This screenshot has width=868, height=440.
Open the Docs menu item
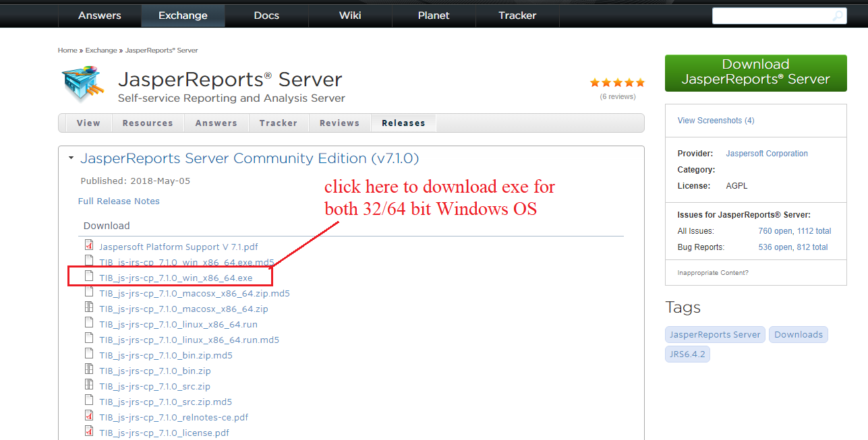click(x=266, y=15)
